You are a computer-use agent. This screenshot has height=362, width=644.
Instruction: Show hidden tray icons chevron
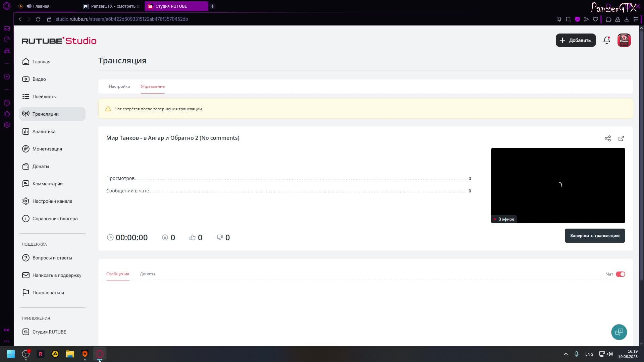tap(566, 354)
